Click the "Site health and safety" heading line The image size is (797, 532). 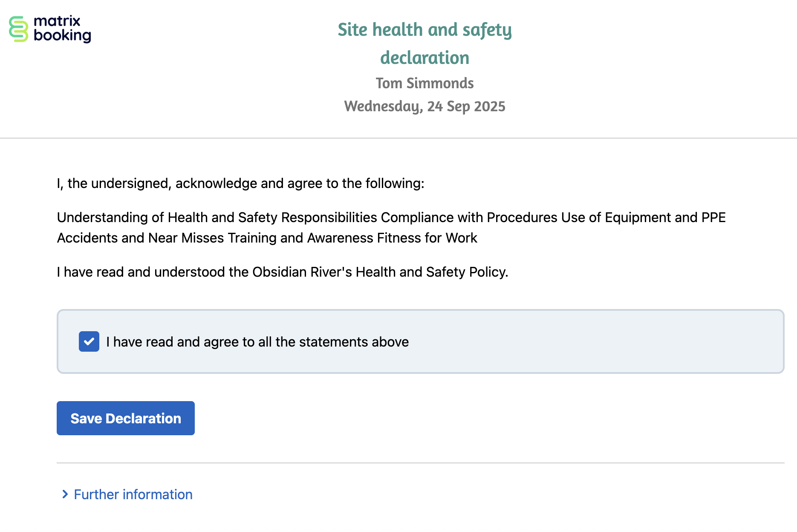pos(424,30)
